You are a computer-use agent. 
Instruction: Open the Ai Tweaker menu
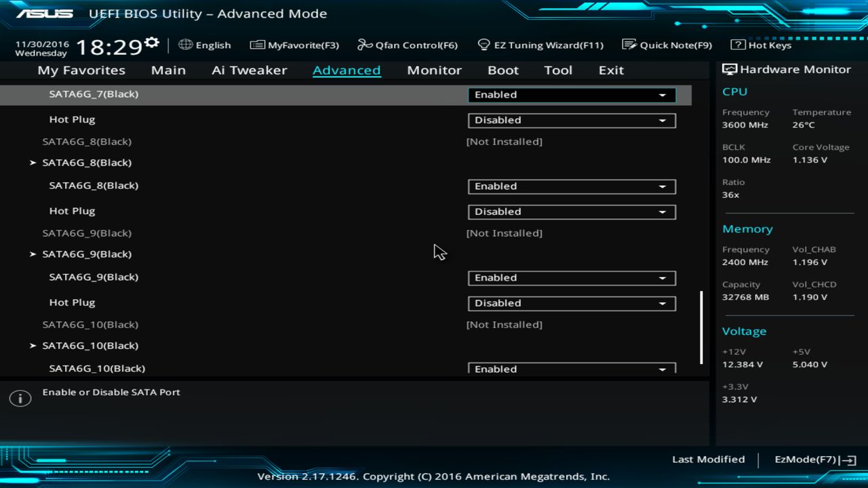coord(249,70)
